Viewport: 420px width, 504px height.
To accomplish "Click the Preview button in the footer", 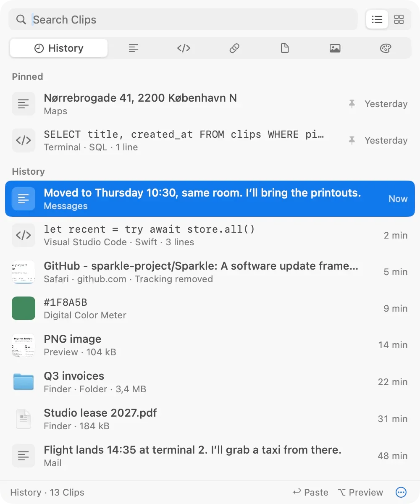I will pos(360,492).
